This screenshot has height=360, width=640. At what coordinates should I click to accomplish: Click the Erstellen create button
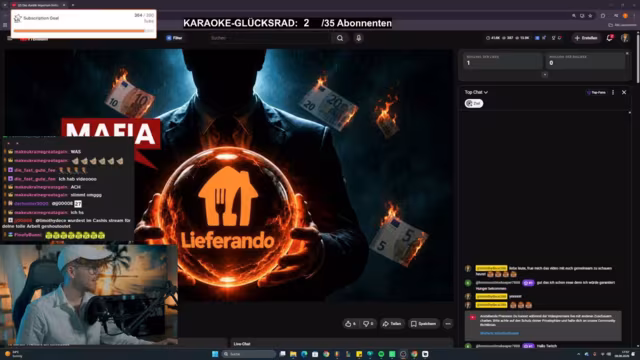tap(586, 38)
